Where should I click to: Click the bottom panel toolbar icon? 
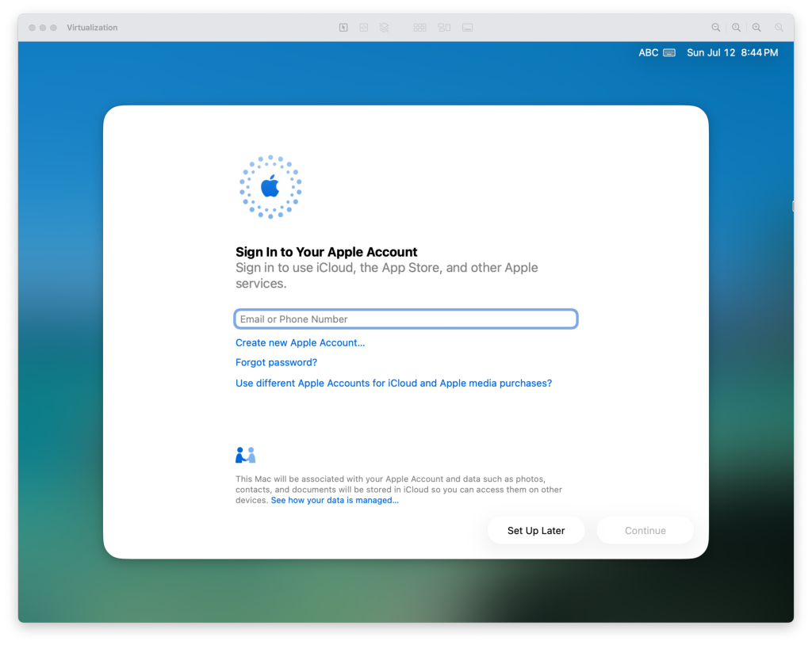click(x=468, y=28)
